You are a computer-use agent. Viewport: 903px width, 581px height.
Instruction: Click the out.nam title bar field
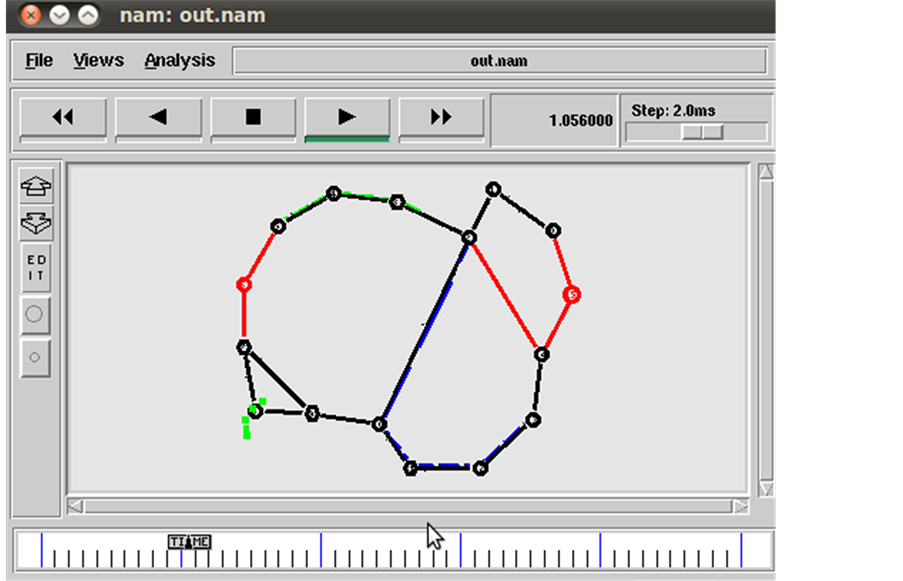pos(498,60)
